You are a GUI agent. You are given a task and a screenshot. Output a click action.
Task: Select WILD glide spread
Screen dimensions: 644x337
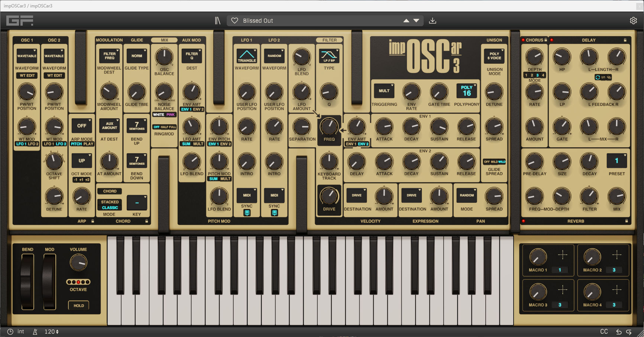coord(502,162)
